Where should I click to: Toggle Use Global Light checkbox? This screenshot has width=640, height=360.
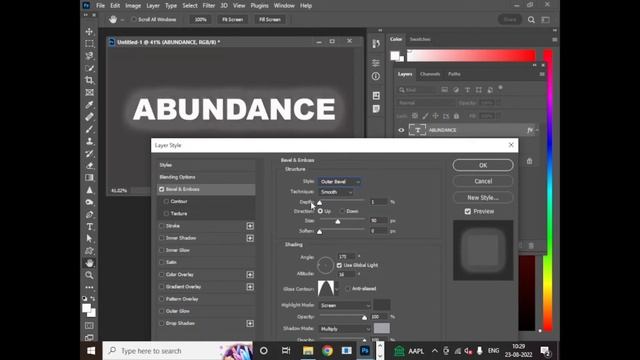339,265
